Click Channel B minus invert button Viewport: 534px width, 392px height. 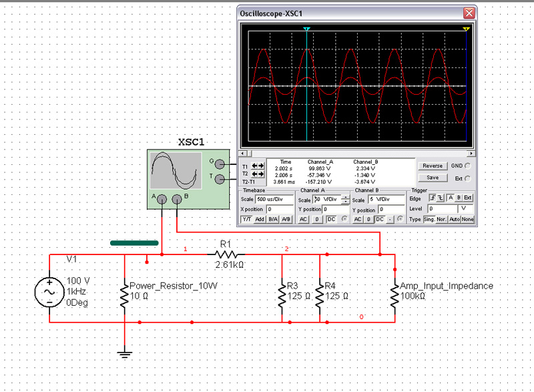click(390, 219)
